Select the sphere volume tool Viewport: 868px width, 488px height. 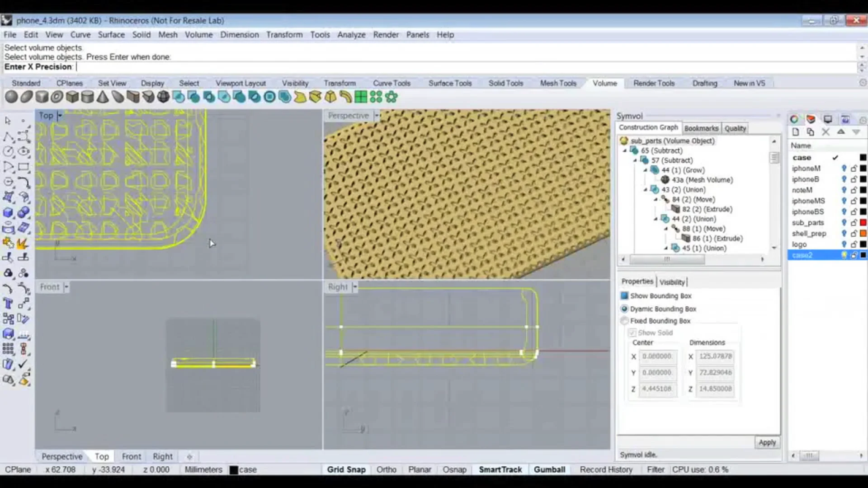click(x=11, y=97)
